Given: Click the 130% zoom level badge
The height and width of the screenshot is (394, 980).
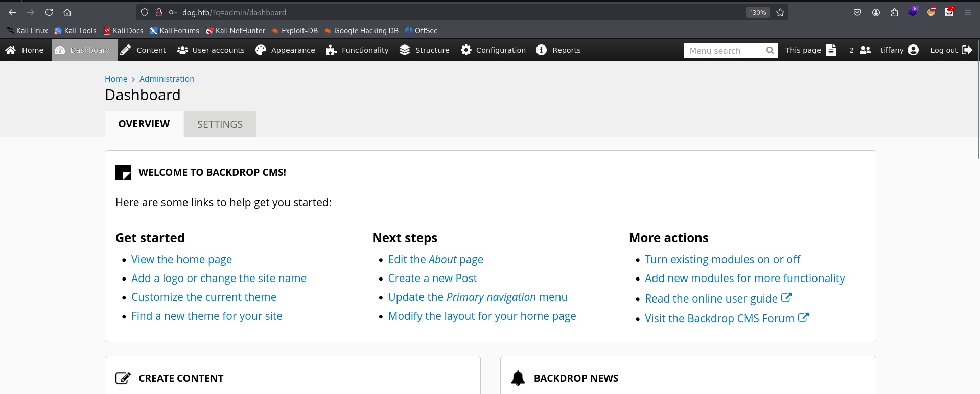Looking at the screenshot, I should tap(758, 12).
